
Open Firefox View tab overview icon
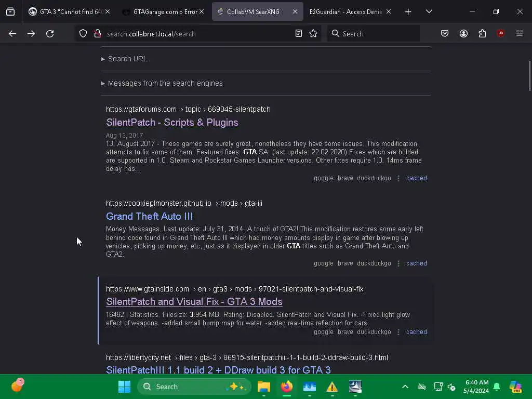click(10, 11)
